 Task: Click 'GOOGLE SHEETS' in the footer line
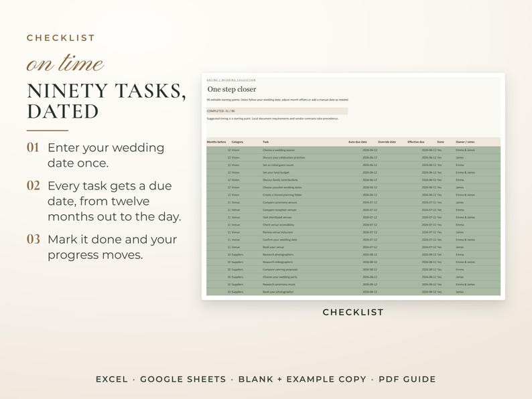pyautogui.click(x=183, y=379)
